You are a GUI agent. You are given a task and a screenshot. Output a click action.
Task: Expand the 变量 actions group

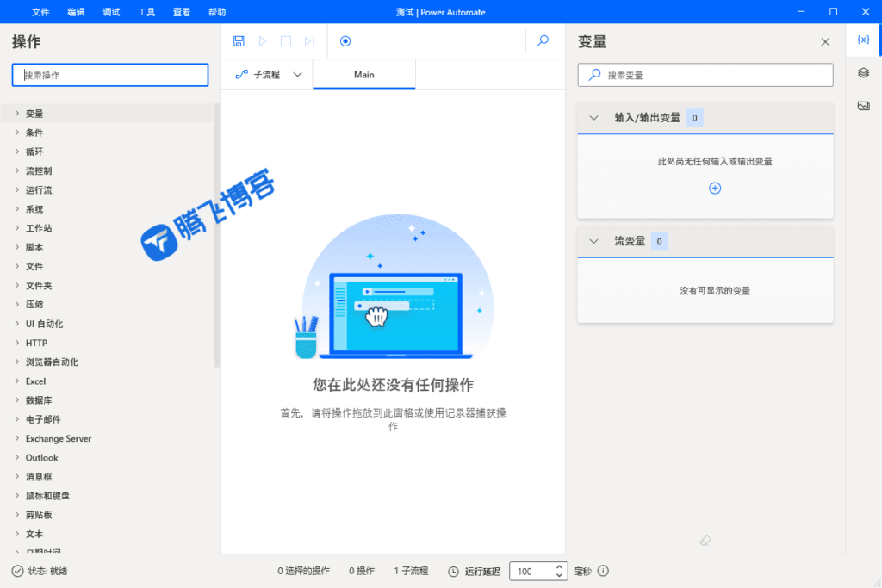34,113
